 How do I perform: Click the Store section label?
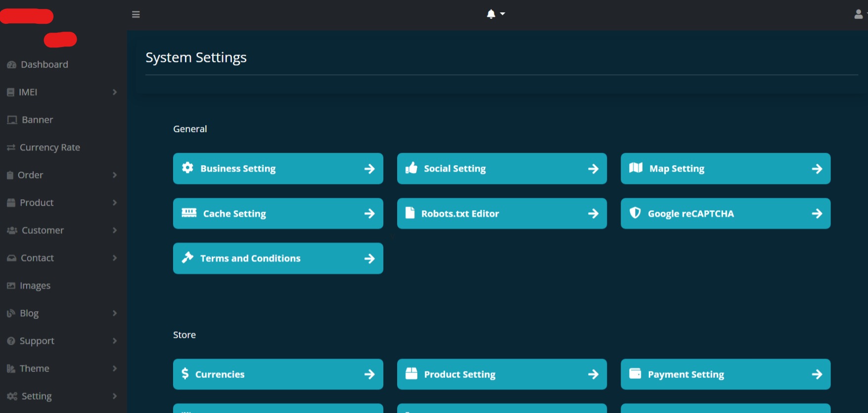pos(184,335)
